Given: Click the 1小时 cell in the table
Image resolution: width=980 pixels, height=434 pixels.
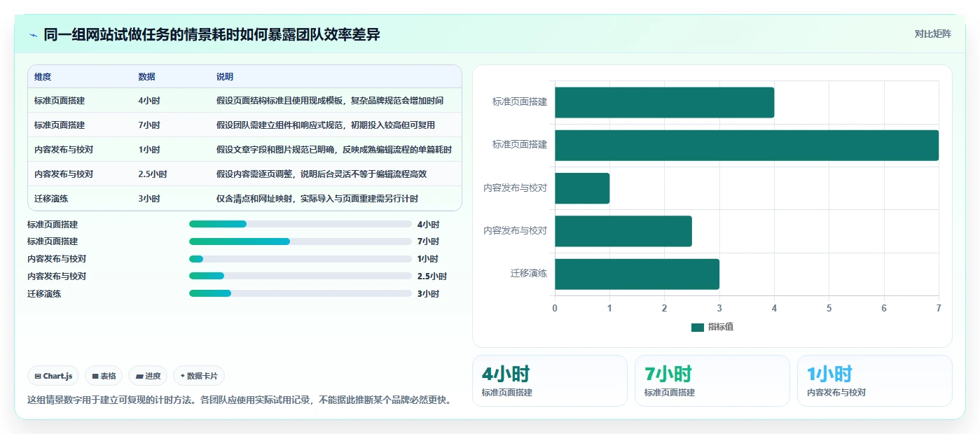Looking at the screenshot, I should coord(149,150).
